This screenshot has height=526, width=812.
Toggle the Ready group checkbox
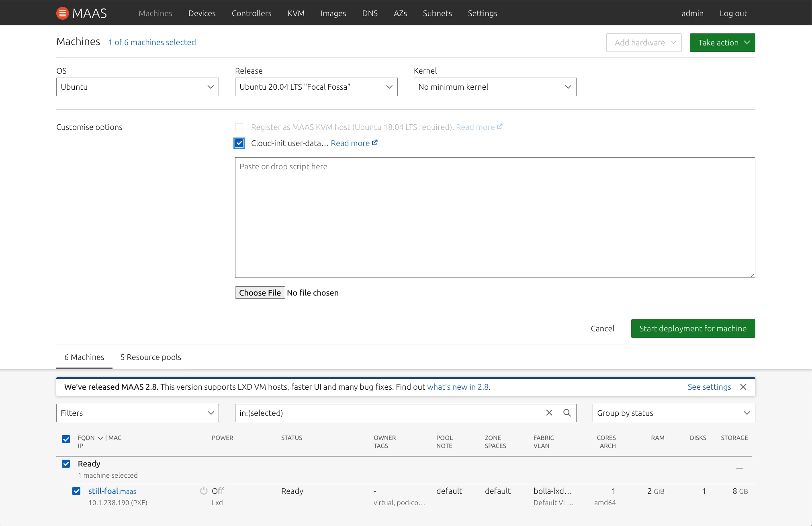click(66, 464)
